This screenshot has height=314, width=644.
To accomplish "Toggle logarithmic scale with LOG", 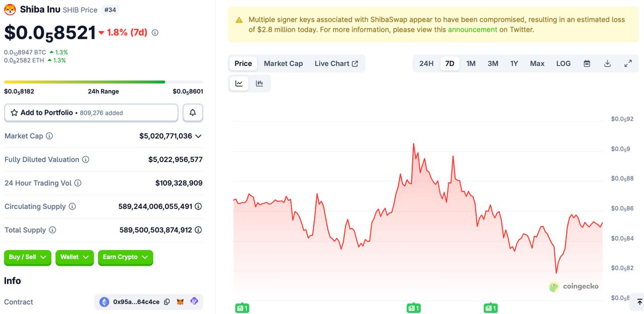I will click(x=563, y=63).
